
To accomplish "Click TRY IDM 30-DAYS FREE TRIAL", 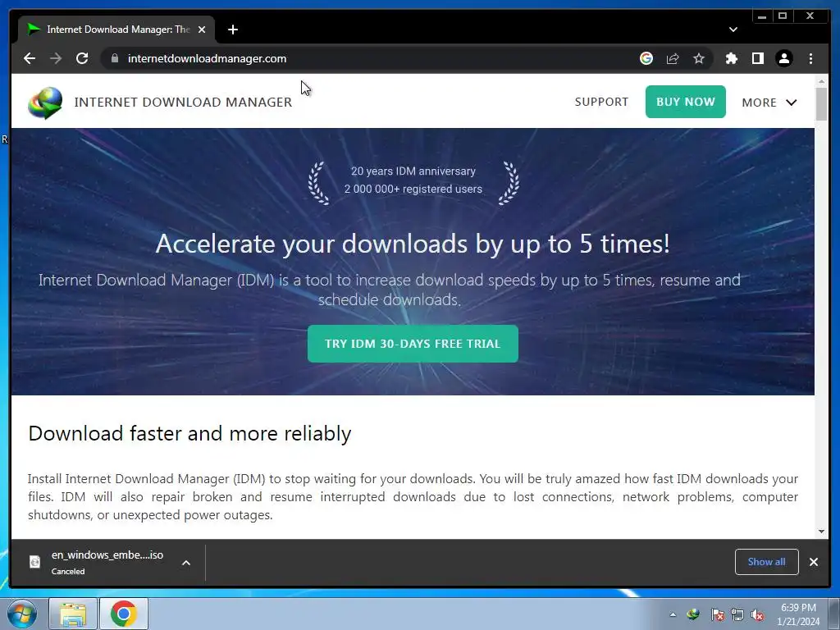I will pyautogui.click(x=413, y=344).
